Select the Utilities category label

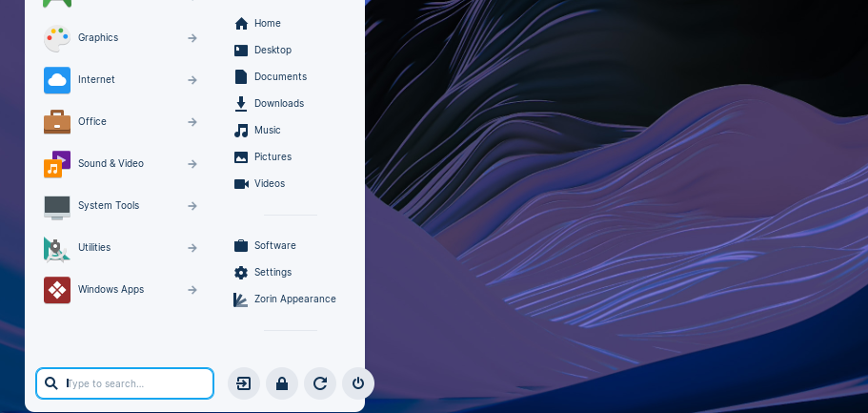94,247
